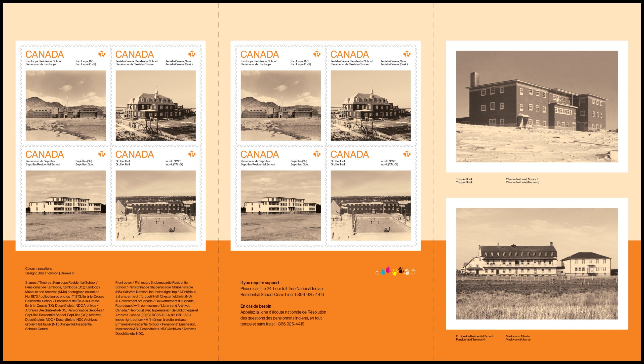644x364 pixels.
Task: Click the French phone number 1 866 925-4419
Action: tap(290, 324)
